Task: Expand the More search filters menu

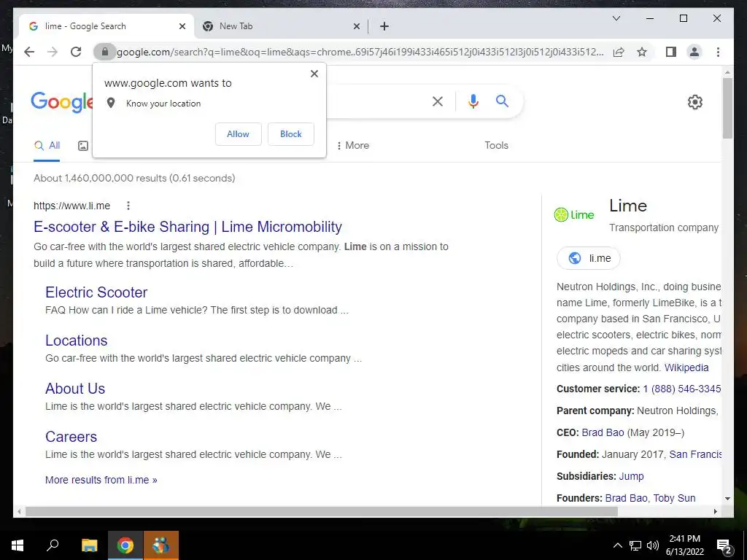Action: tap(352, 145)
